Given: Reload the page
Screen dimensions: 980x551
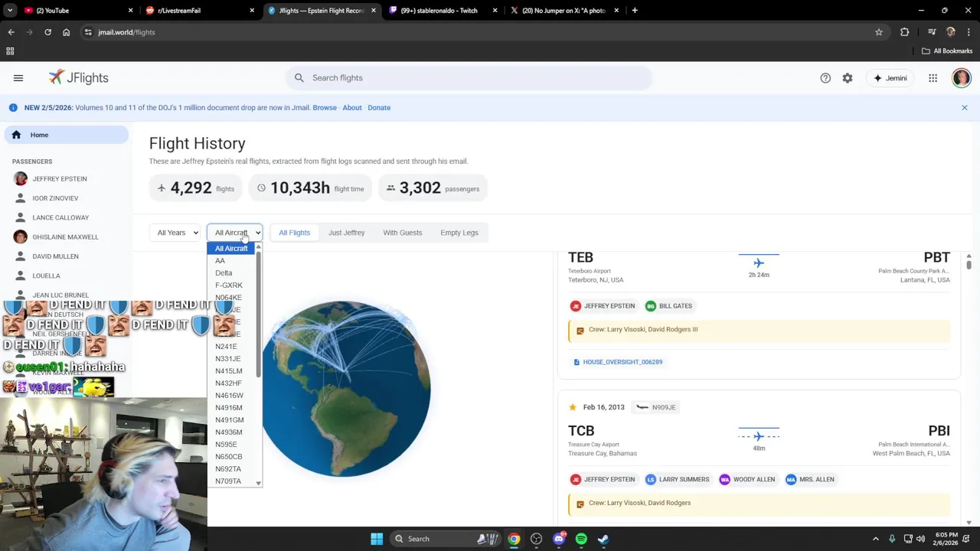Looking at the screenshot, I should click(47, 32).
